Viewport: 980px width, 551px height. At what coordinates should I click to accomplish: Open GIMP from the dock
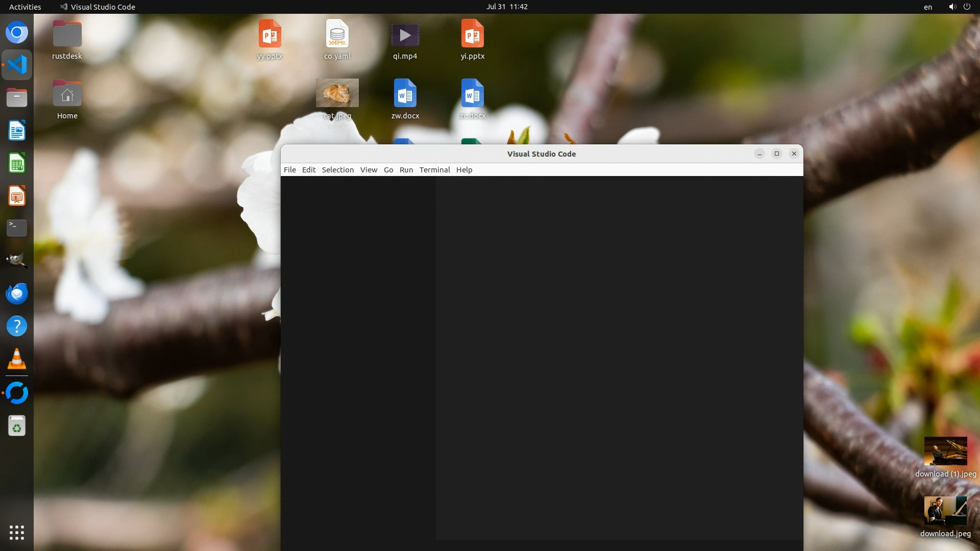(17, 260)
